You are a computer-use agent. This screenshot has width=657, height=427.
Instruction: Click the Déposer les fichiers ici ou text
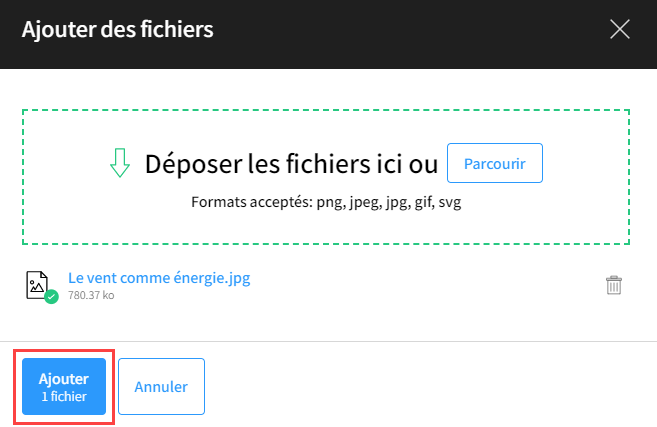pyautogui.click(x=291, y=164)
